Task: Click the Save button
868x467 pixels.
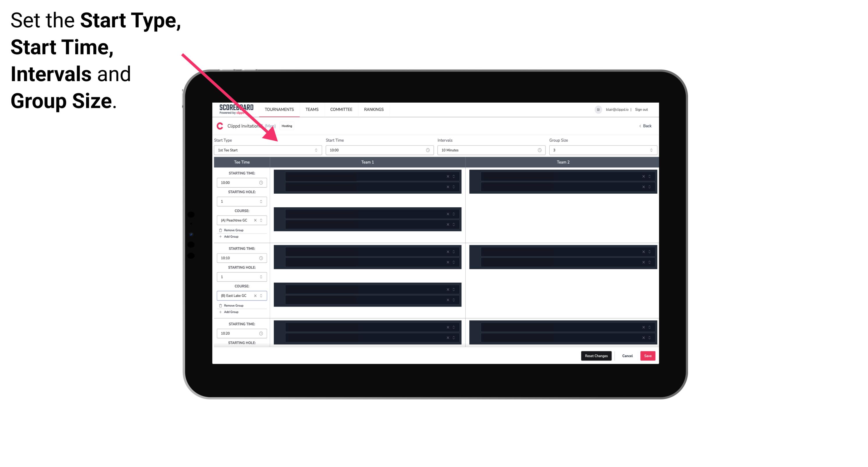Action: click(x=648, y=355)
